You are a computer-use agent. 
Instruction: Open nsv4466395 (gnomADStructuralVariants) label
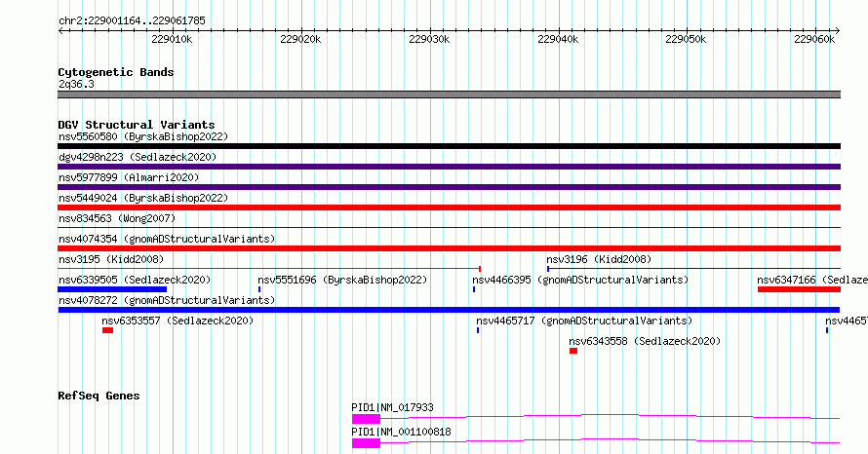click(580, 280)
